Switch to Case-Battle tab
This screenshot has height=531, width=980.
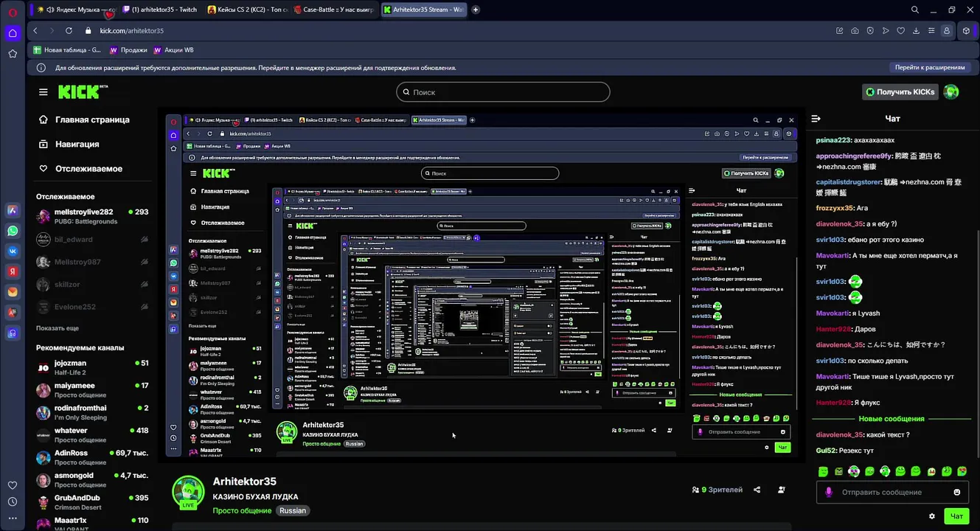tap(333, 10)
